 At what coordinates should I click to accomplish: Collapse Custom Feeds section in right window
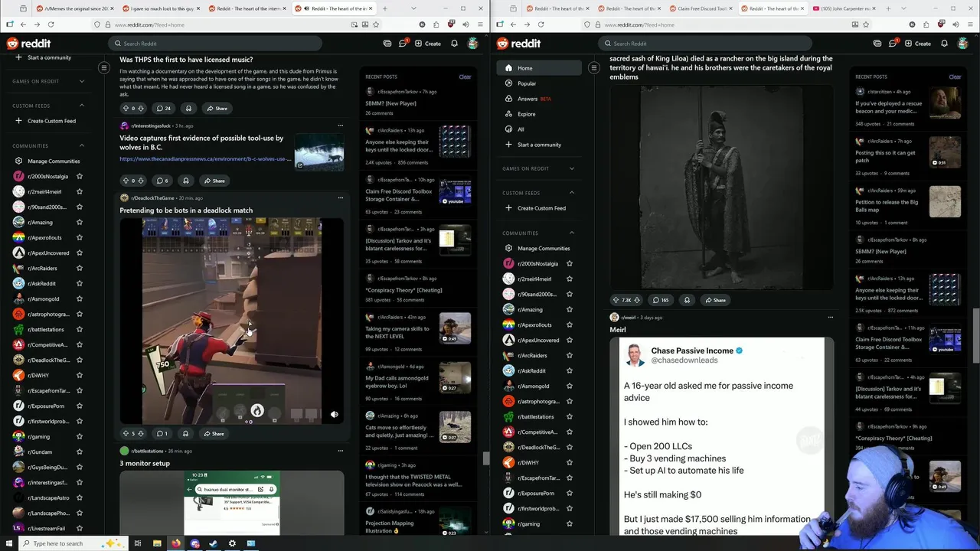[x=571, y=193]
